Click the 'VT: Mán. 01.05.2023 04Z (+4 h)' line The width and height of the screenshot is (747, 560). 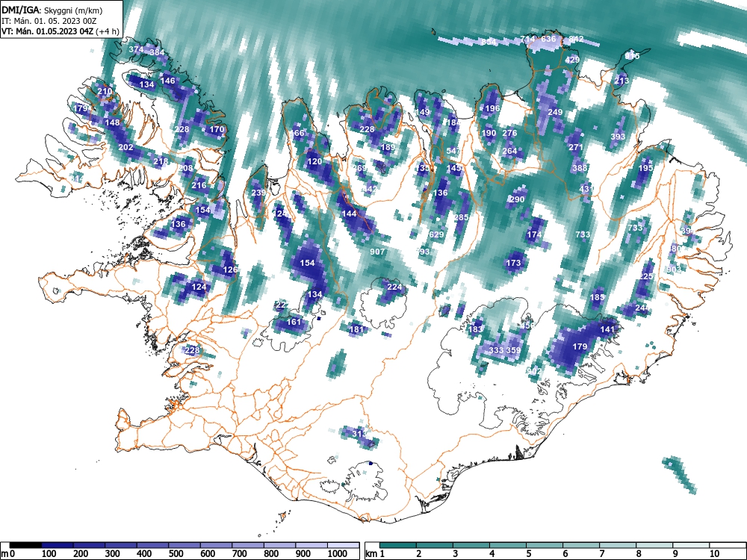[60, 31]
